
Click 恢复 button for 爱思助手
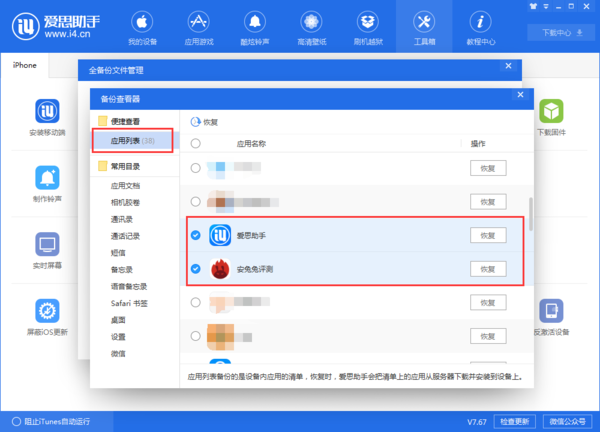click(488, 236)
